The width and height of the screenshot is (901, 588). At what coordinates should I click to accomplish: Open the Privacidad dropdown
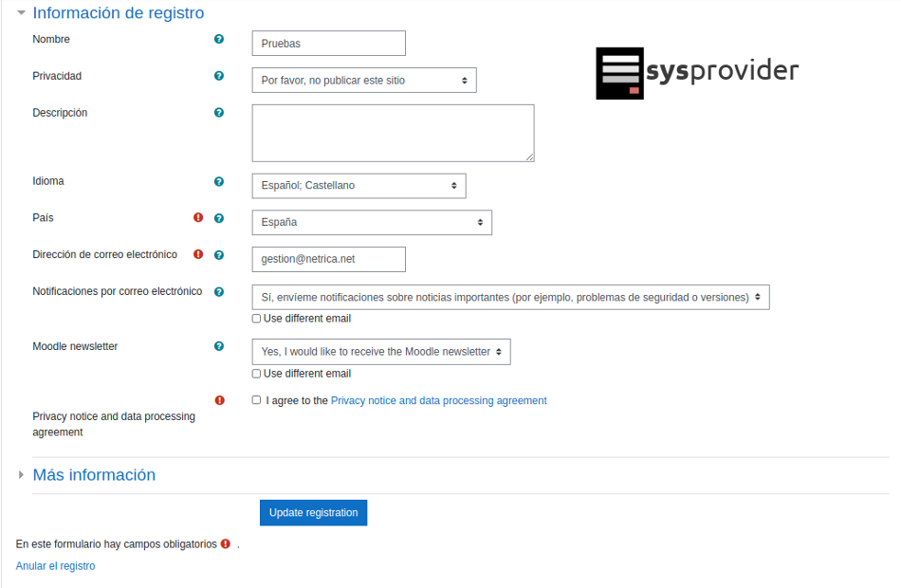364,81
